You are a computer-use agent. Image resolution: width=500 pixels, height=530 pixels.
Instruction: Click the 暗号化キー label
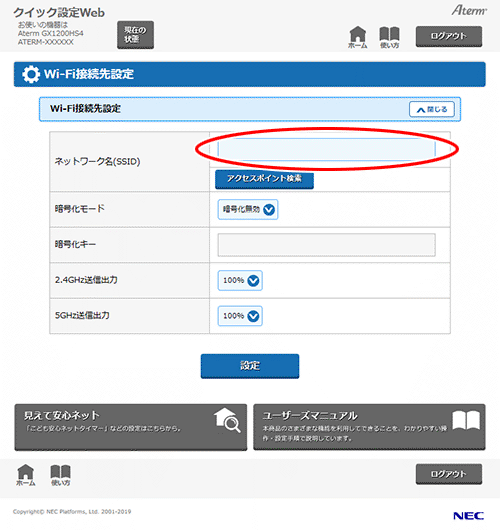[75, 244]
